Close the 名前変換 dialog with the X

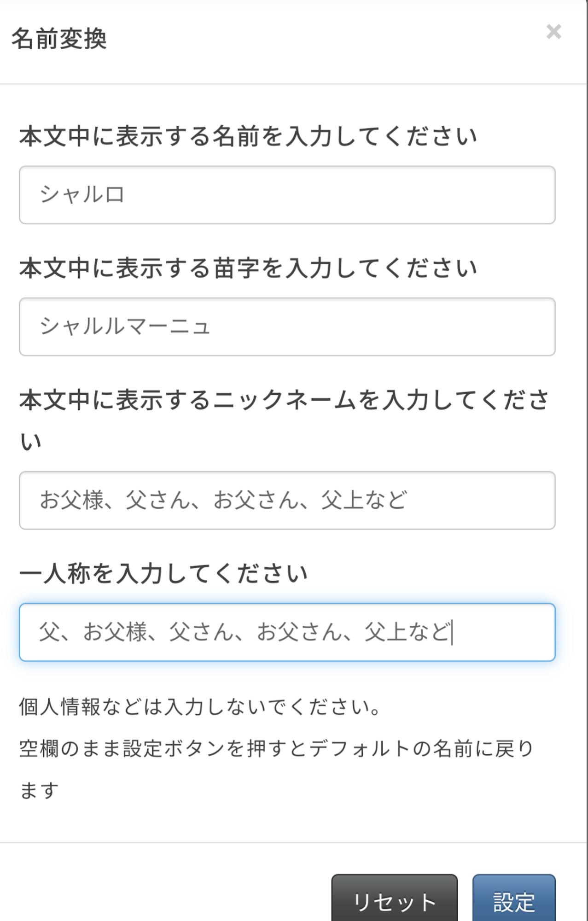(x=553, y=32)
